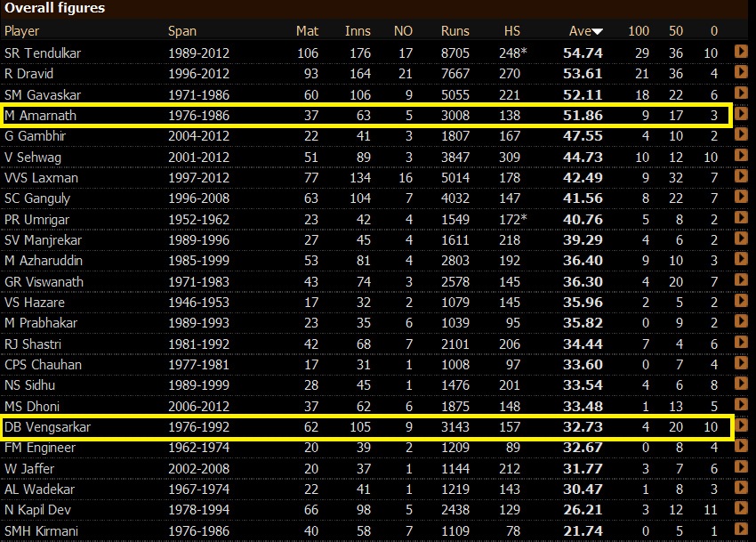The image size is (756, 542).
Task: Open the arrow icon for G Gambhir row
Action: (x=741, y=134)
